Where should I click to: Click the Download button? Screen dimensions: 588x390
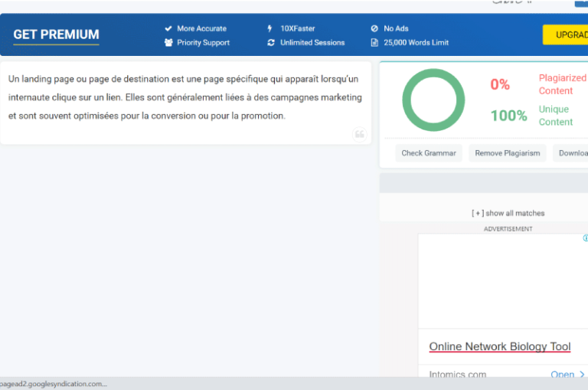pos(570,153)
